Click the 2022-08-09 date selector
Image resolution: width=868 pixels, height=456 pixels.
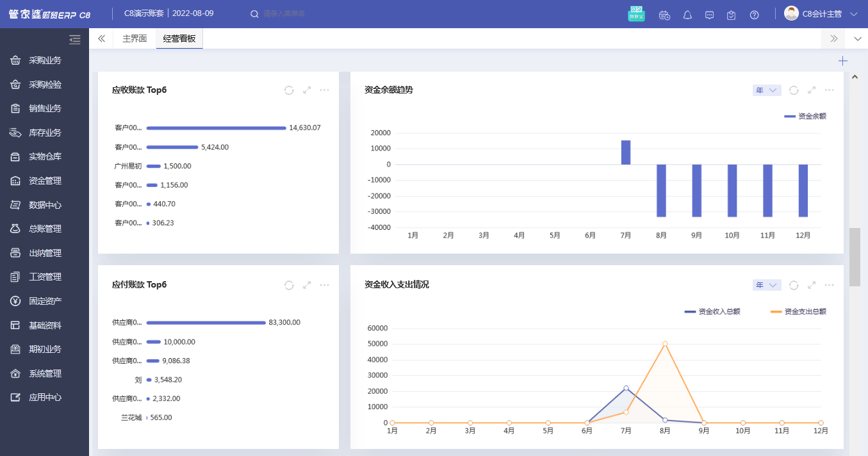pyautogui.click(x=194, y=13)
